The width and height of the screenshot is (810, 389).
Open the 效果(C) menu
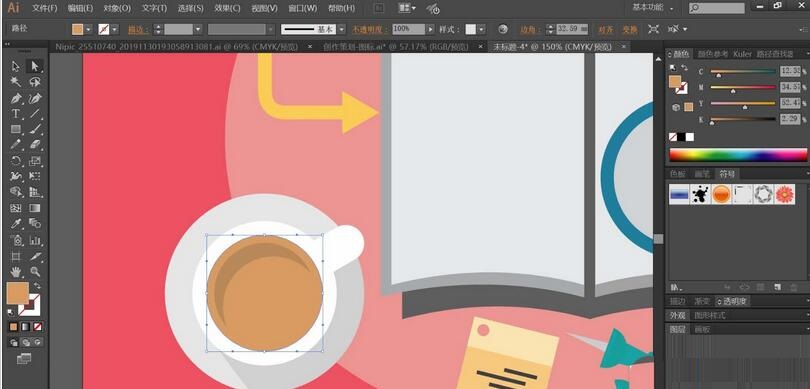[x=227, y=8]
